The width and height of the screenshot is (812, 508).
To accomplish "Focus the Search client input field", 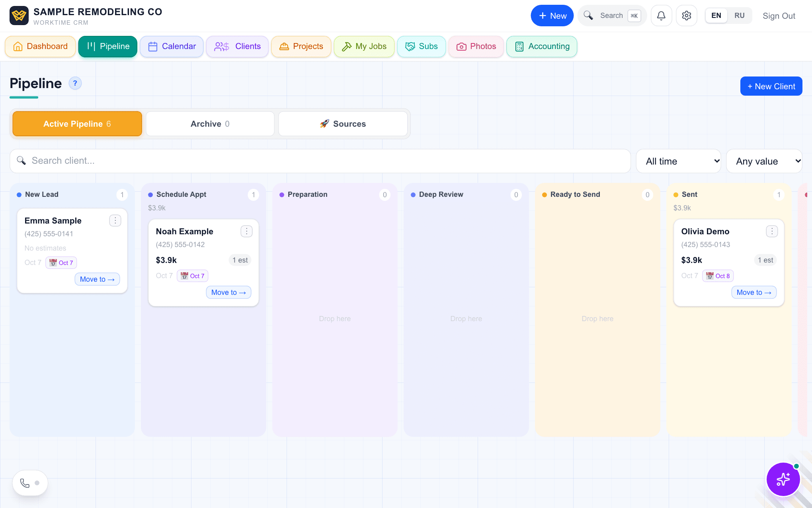I will point(320,161).
